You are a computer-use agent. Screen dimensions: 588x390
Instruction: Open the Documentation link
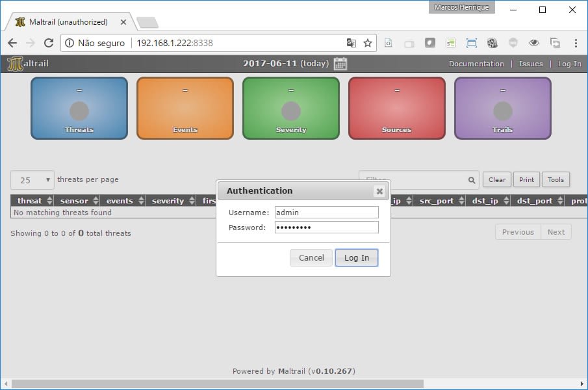pos(476,64)
